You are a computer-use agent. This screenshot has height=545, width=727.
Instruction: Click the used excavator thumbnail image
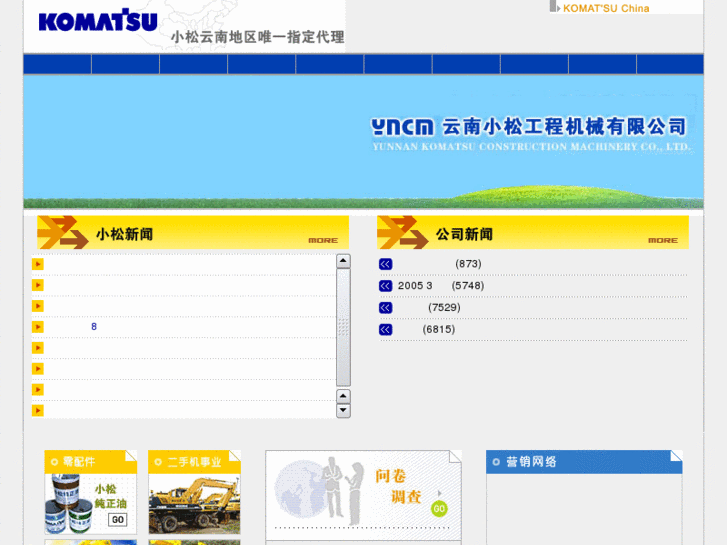[194, 504]
